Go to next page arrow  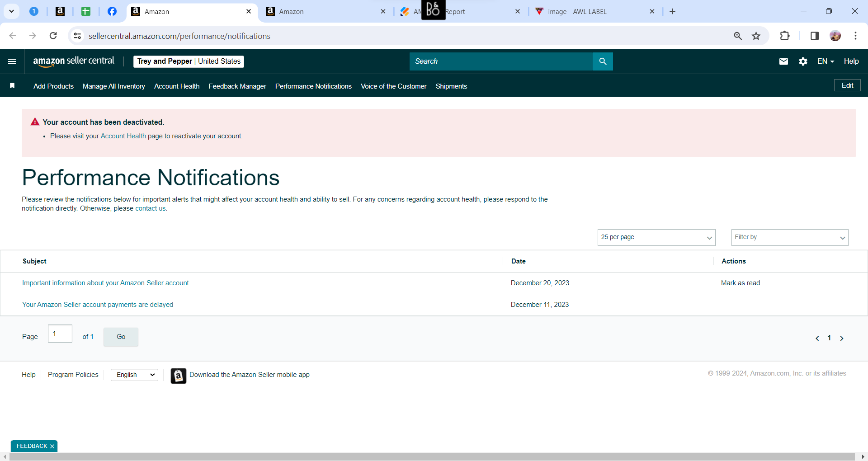pos(842,338)
